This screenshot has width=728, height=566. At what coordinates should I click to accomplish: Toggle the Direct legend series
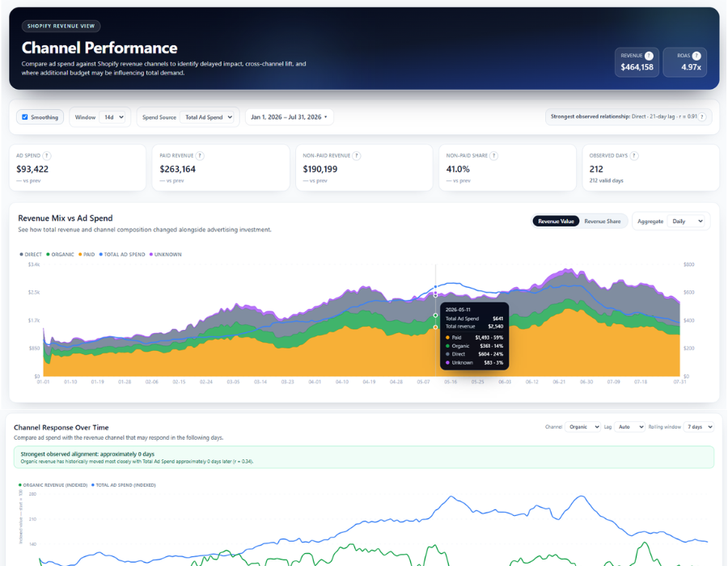point(31,254)
